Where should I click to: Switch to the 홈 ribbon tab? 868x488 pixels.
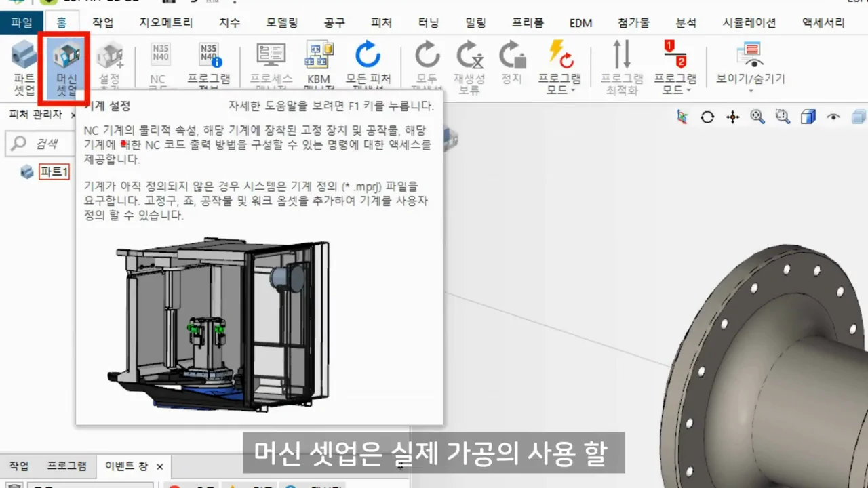[x=61, y=22]
